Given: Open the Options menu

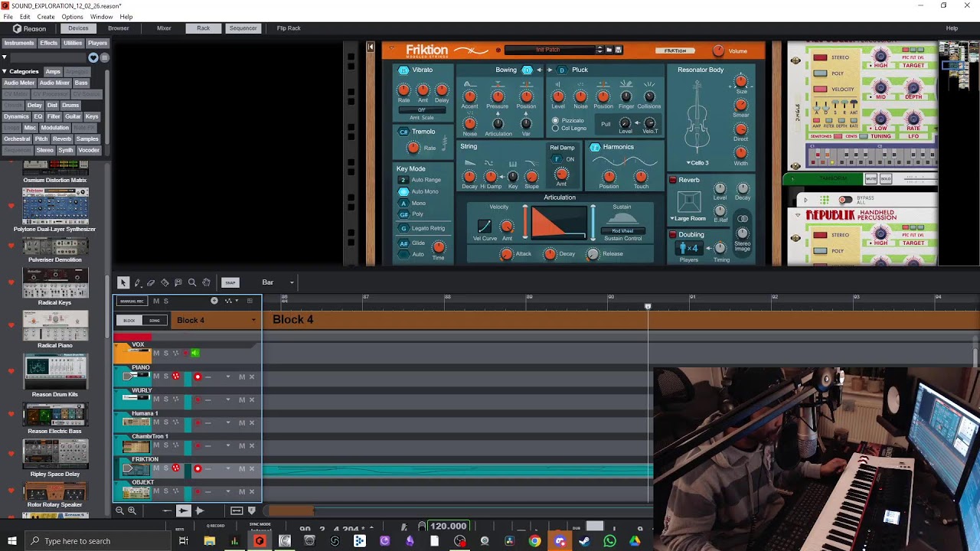Looking at the screenshot, I should click(72, 17).
